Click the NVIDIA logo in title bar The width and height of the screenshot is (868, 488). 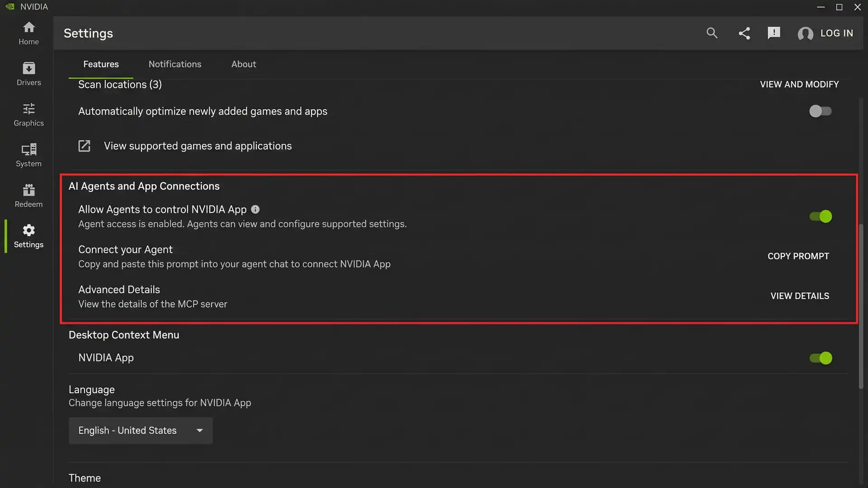pos(10,7)
